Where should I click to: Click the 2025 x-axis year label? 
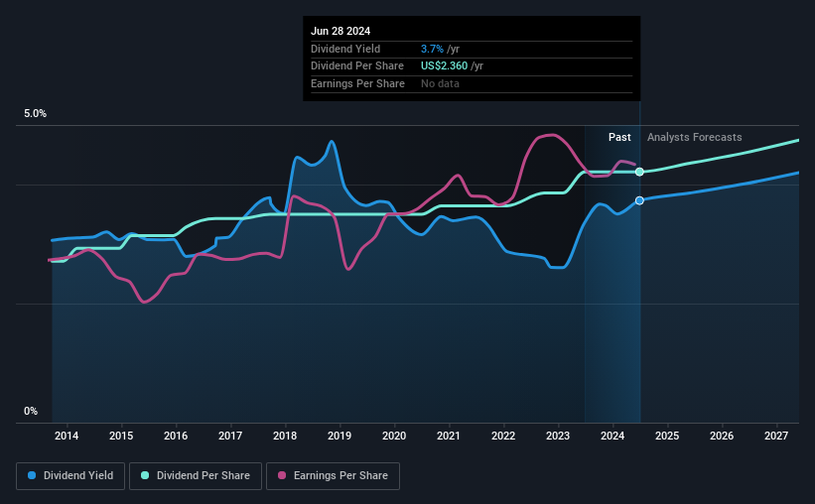pos(667,436)
